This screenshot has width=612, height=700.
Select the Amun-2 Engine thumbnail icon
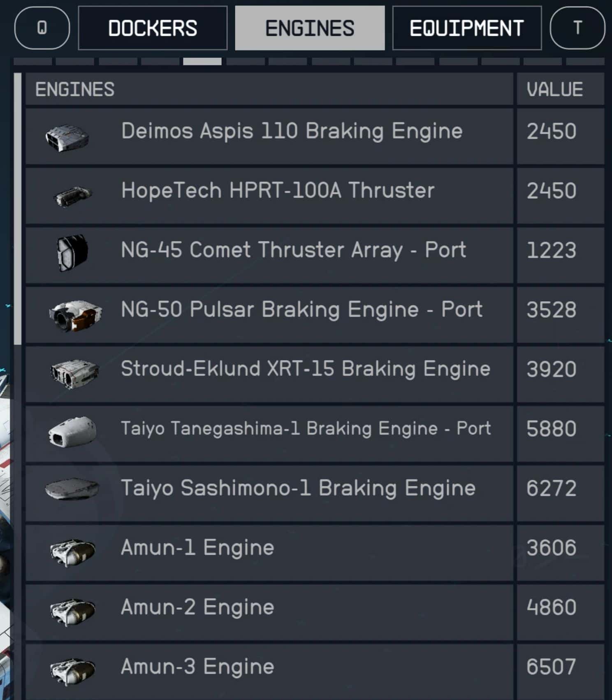(72, 612)
